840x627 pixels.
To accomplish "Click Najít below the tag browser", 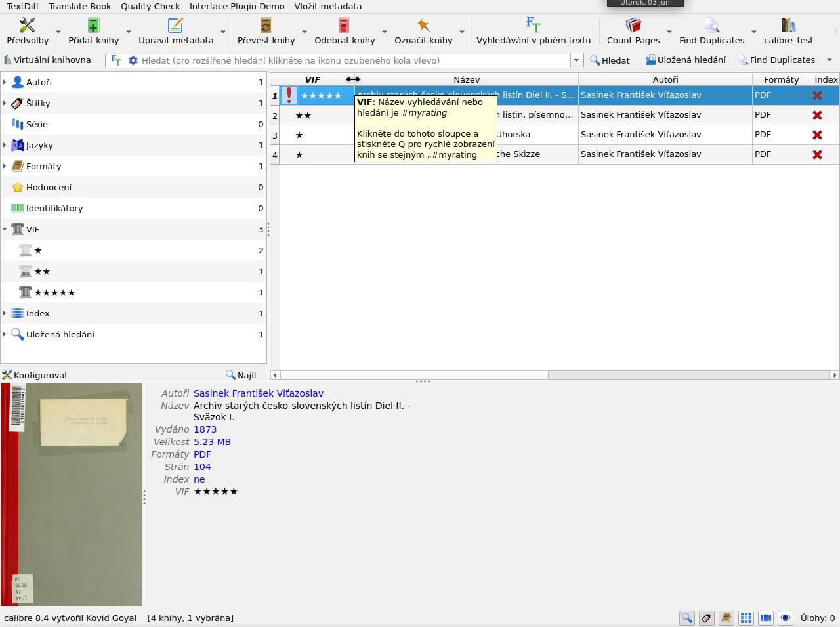I will [x=241, y=375].
